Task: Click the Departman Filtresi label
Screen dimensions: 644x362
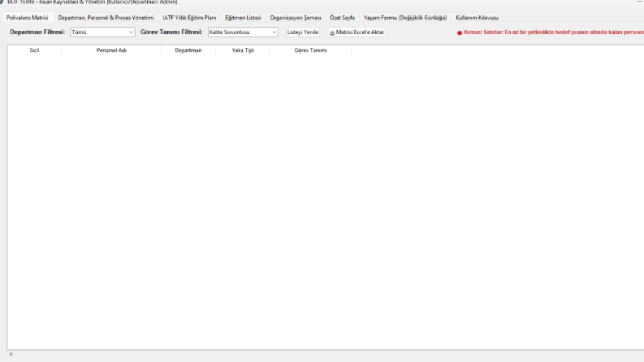Action: coord(37,32)
